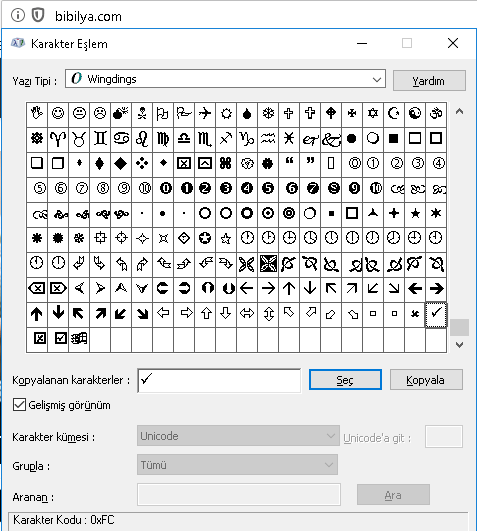Select the airplane character
477x531 pixels.
coord(205,113)
